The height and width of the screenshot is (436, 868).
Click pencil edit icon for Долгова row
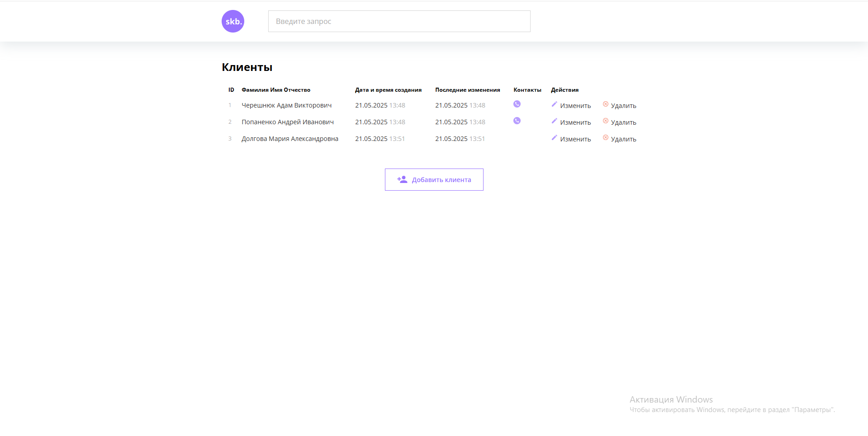pyautogui.click(x=554, y=138)
